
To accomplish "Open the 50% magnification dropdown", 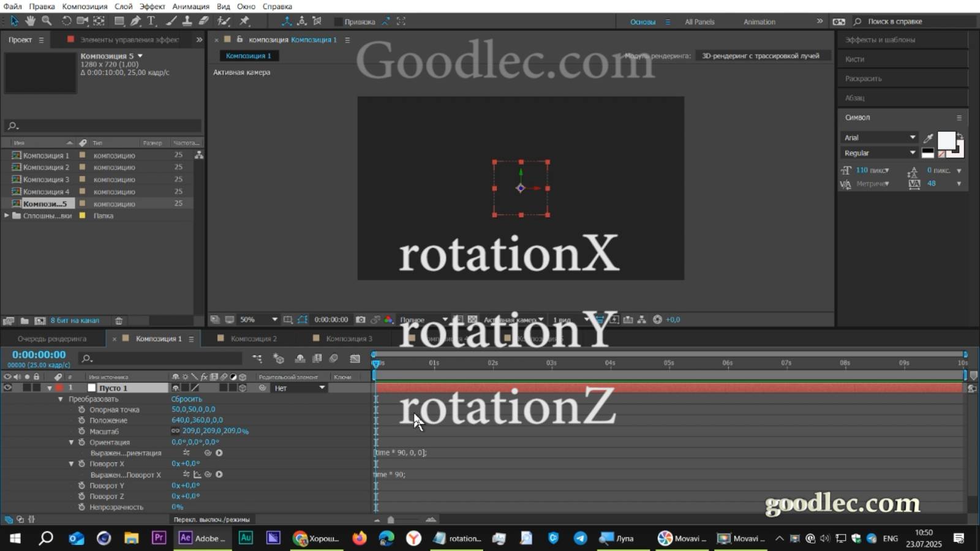I will 274,319.
